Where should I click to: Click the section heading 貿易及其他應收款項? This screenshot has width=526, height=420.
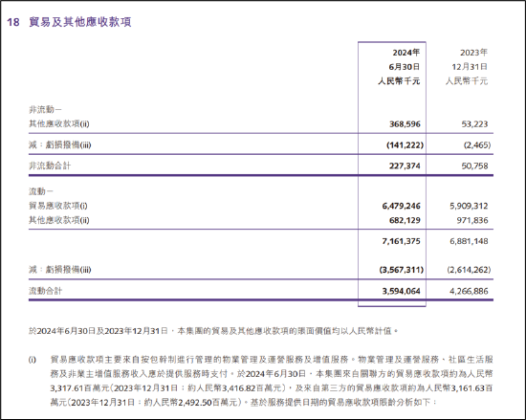[x=80, y=22]
